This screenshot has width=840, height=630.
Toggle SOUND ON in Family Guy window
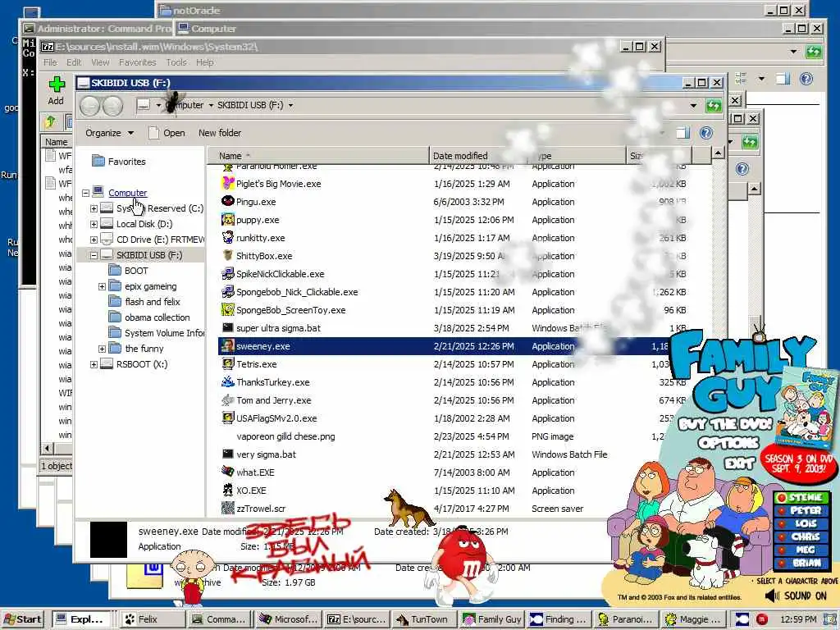coord(796,596)
